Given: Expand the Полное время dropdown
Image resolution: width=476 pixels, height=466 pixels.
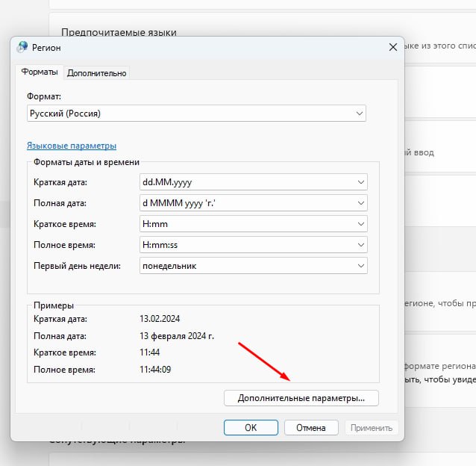Looking at the screenshot, I should point(254,245).
